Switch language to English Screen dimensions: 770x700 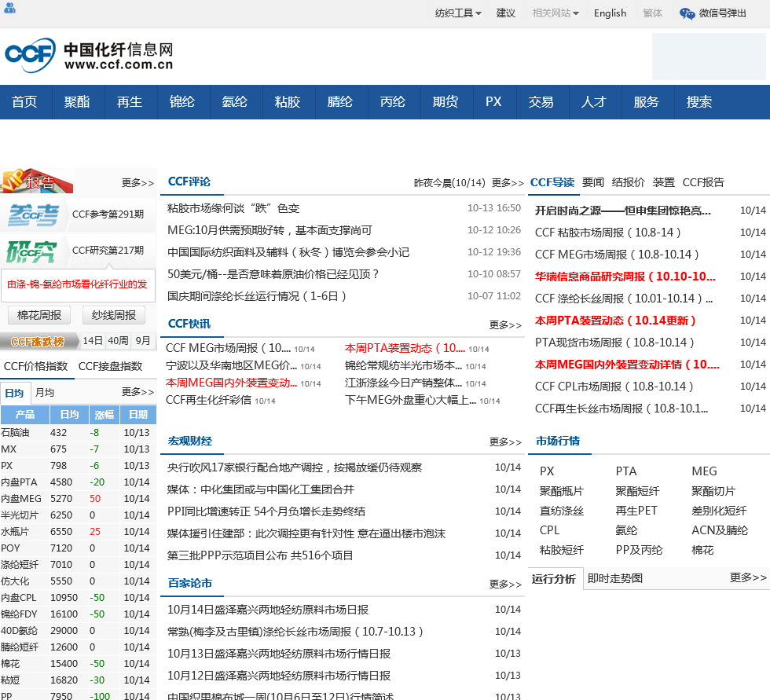click(610, 13)
